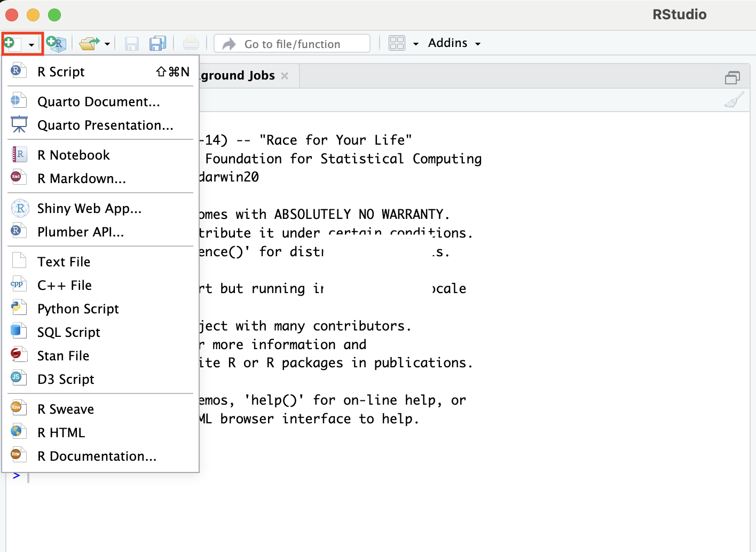Open the Addins dropdown menu
The width and height of the screenshot is (756, 552).
(x=454, y=43)
